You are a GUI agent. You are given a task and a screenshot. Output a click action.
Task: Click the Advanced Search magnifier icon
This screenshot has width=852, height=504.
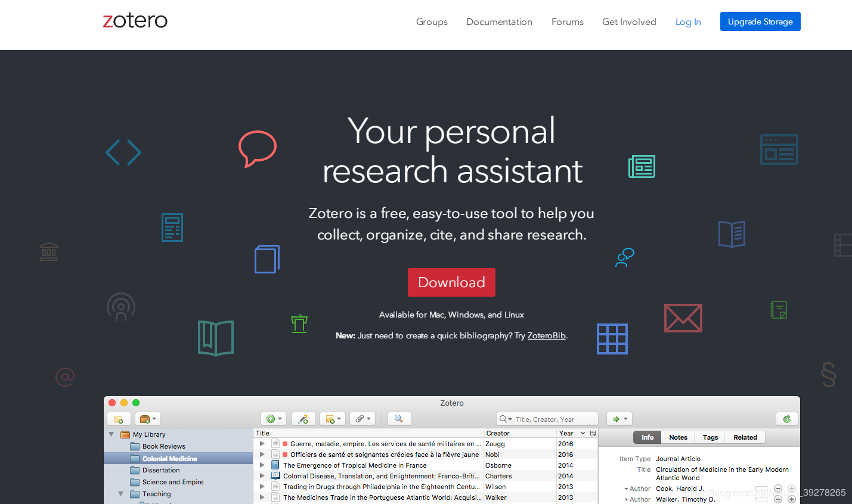coord(399,419)
